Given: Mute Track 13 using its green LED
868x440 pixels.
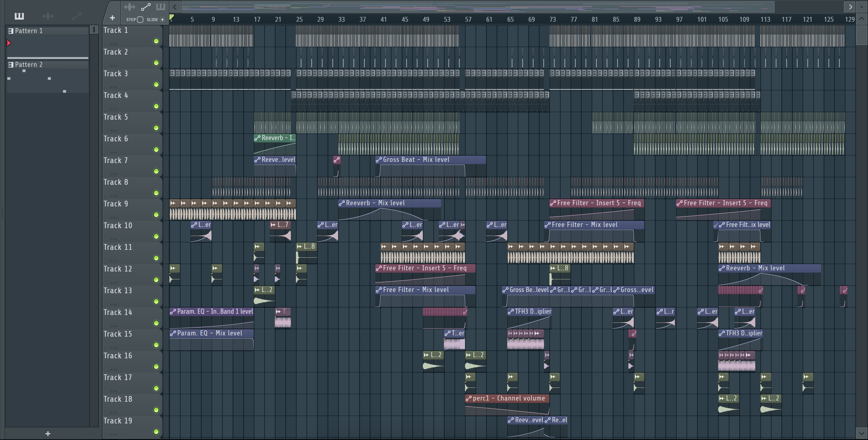Looking at the screenshot, I should (x=156, y=302).
